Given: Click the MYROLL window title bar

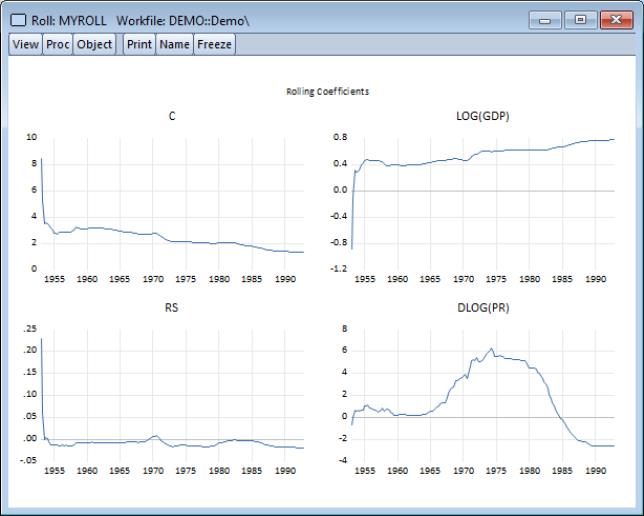Looking at the screenshot, I should (x=350, y=19).
